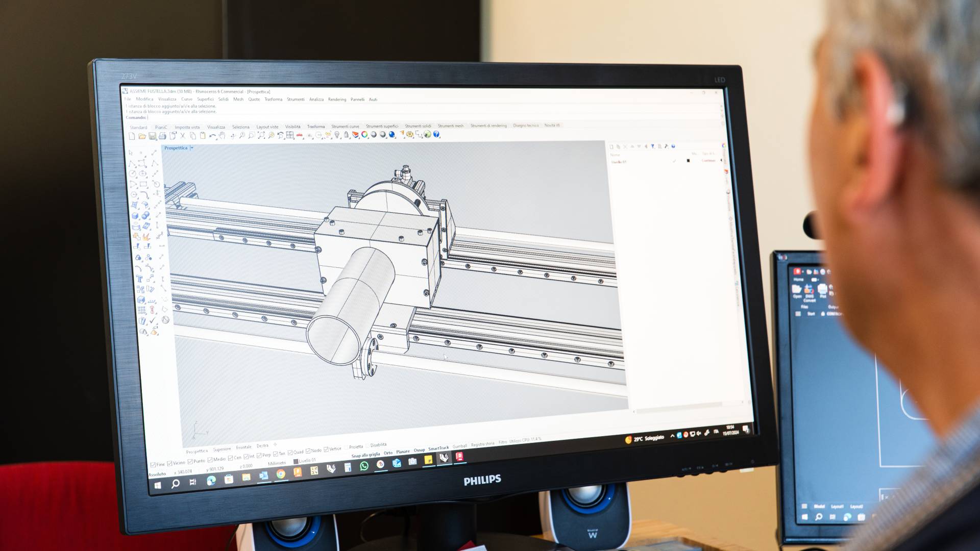Image resolution: width=980 pixels, height=551 pixels.
Task: Toggle the Perp osnap checkbox
Action: point(259,456)
